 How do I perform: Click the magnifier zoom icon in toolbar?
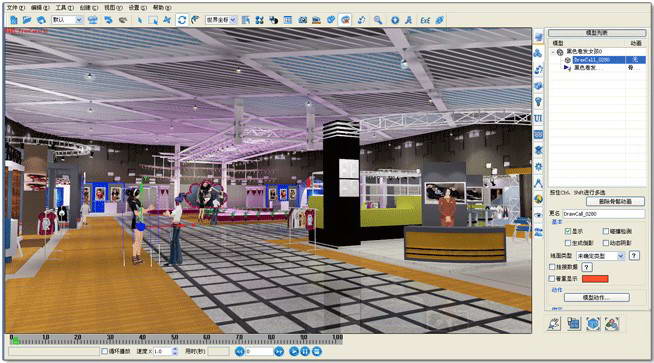pos(378,20)
